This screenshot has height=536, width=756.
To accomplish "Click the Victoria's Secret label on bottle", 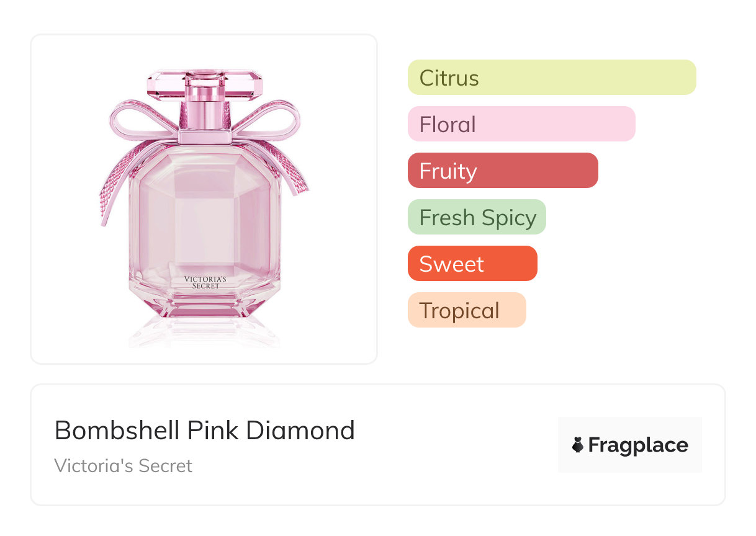I will [205, 282].
